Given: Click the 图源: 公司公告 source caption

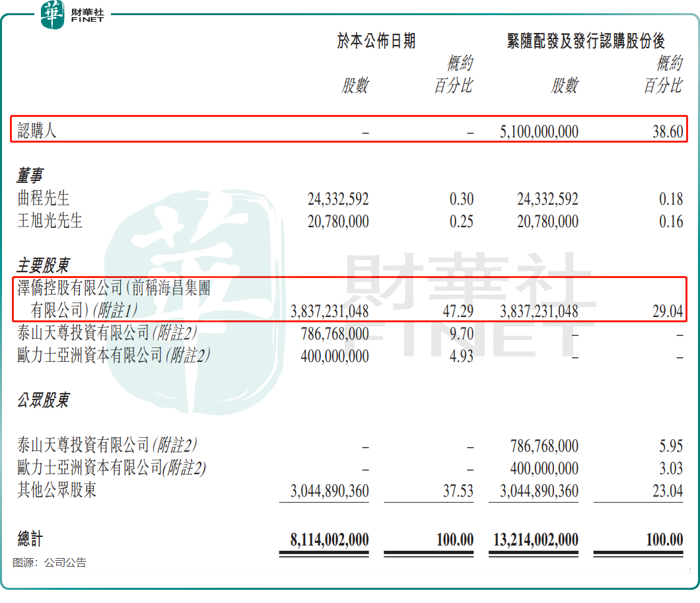Looking at the screenshot, I should point(50,563).
